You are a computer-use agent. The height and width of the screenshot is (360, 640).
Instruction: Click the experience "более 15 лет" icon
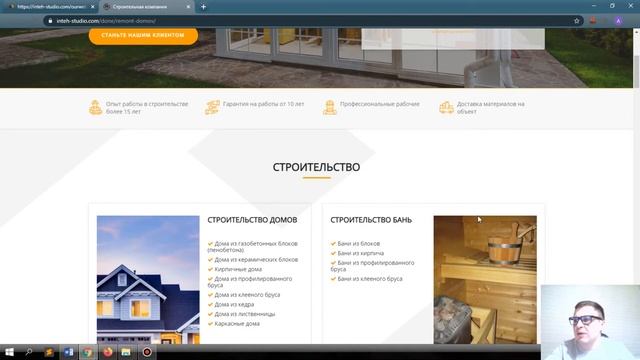96,107
